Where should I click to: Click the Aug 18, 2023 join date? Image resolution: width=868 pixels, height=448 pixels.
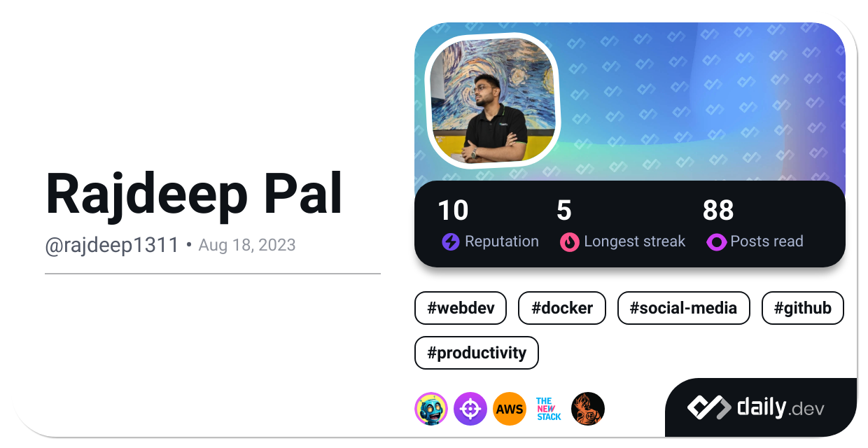(x=247, y=245)
